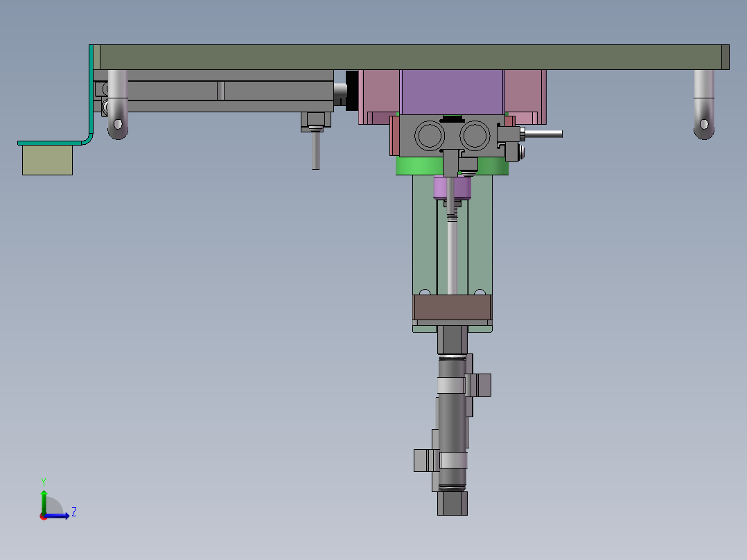Select the left U-shaped hanger hook
The height and width of the screenshot is (560, 747).
[x=118, y=105]
